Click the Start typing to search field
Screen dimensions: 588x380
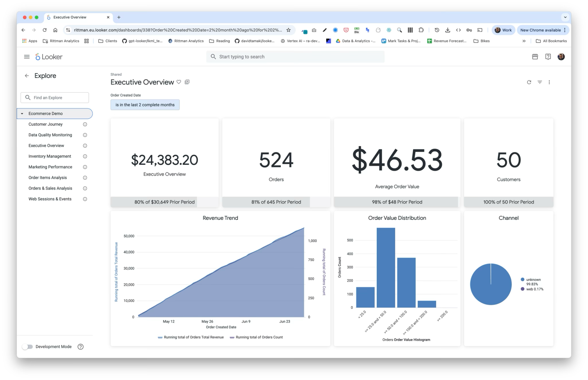(295, 57)
